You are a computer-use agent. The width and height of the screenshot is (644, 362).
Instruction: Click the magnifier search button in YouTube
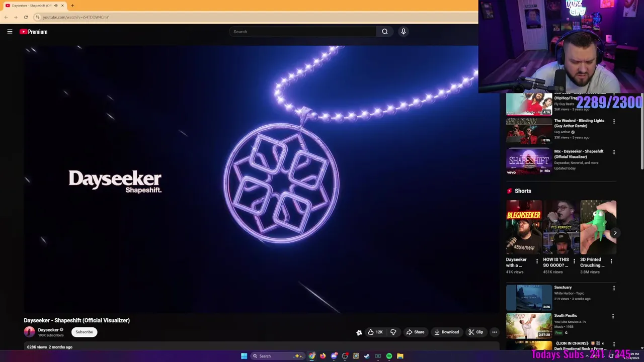[x=385, y=32]
